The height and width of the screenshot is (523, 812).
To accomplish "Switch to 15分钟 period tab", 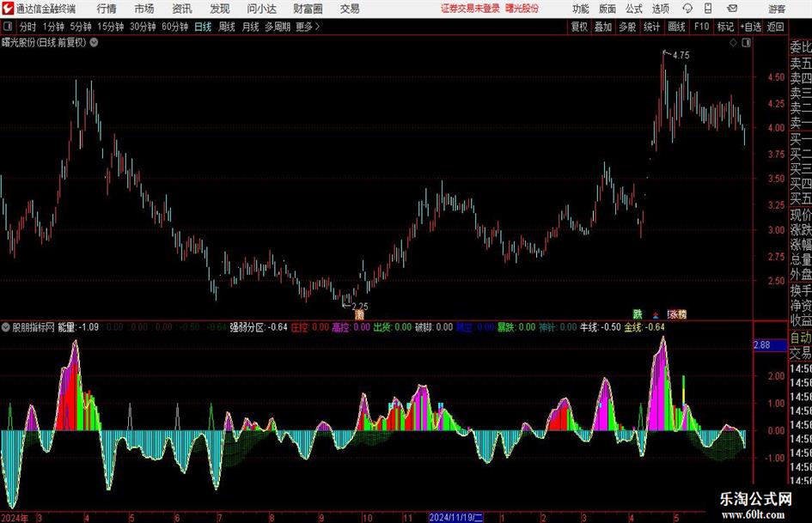I will tap(110, 27).
